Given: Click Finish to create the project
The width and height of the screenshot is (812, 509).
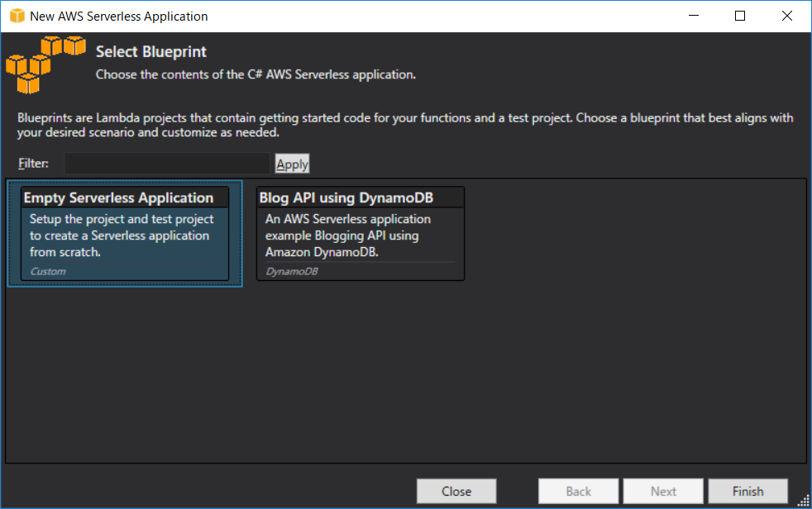Looking at the screenshot, I should [x=748, y=491].
